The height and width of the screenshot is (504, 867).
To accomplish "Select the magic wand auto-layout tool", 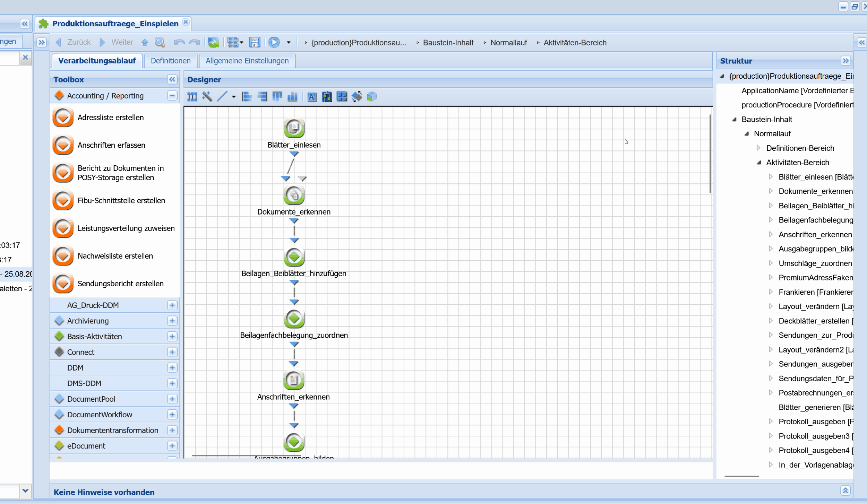I will [x=207, y=96].
